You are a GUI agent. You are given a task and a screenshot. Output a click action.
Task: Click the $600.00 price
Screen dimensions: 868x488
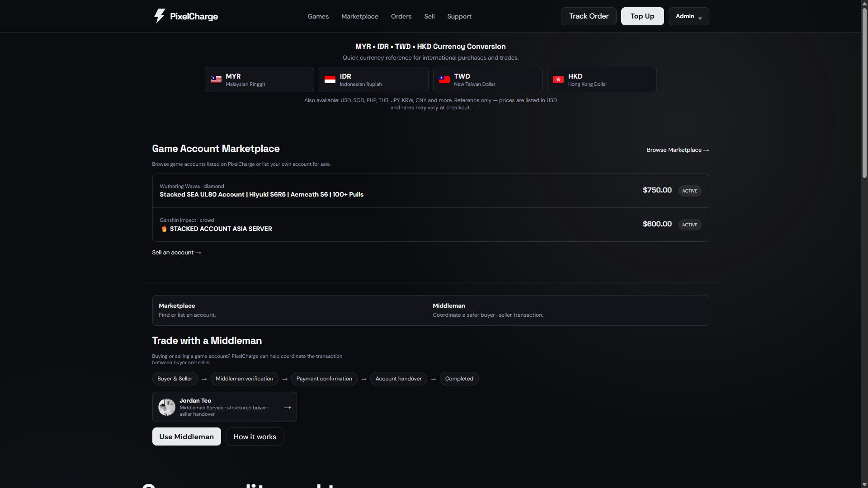click(x=657, y=224)
